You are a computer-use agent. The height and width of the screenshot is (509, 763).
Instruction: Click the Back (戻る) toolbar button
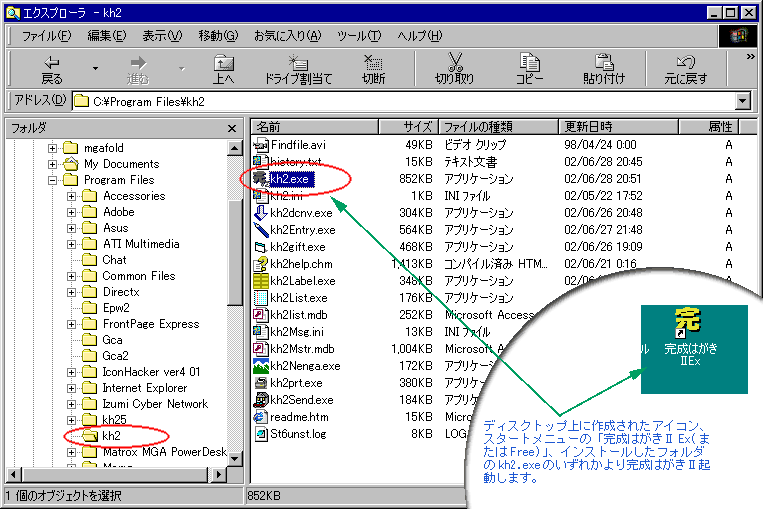click(52, 69)
